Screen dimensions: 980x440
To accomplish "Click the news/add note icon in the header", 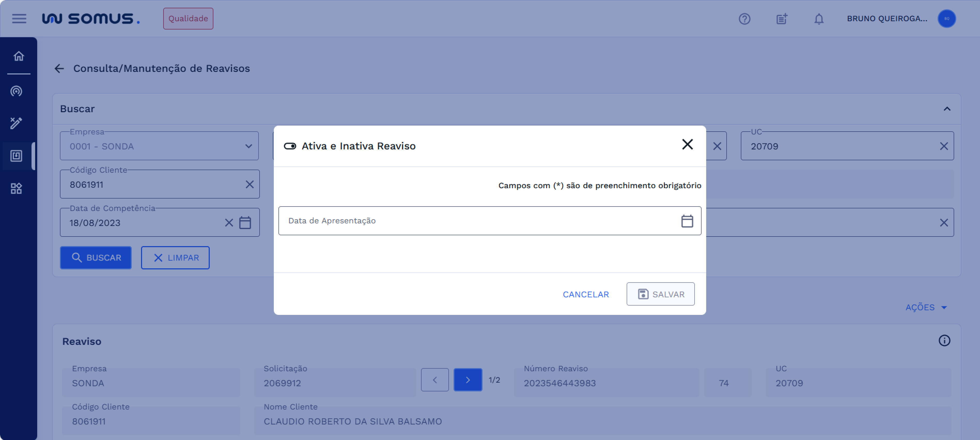I will tap(781, 19).
